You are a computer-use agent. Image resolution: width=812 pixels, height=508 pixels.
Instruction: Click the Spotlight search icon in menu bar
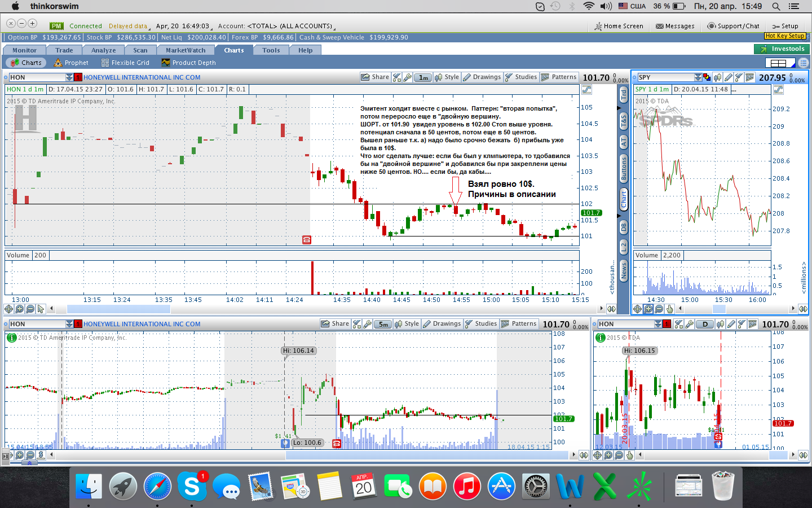coord(776,6)
